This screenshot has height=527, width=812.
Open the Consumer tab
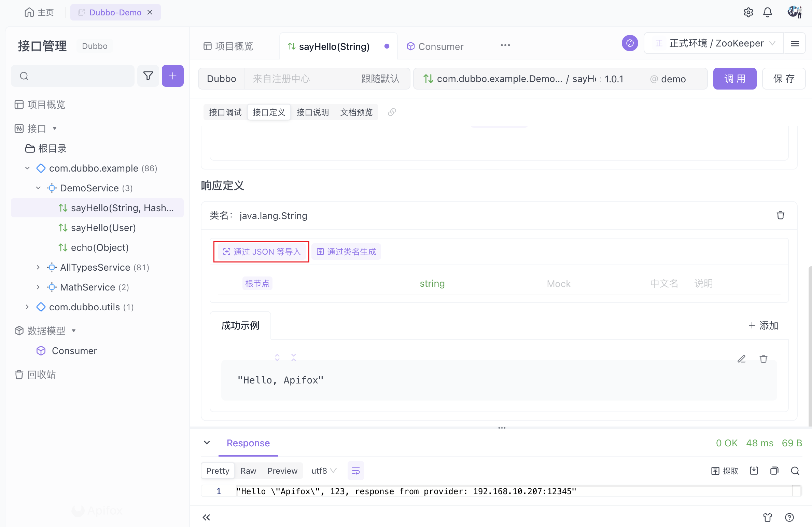pyautogui.click(x=440, y=46)
